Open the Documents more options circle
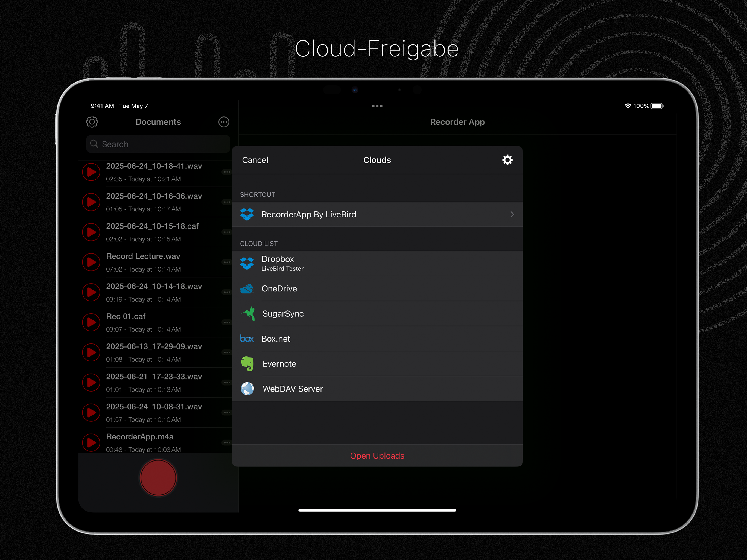Screen dimensions: 747x560 (224, 122)
